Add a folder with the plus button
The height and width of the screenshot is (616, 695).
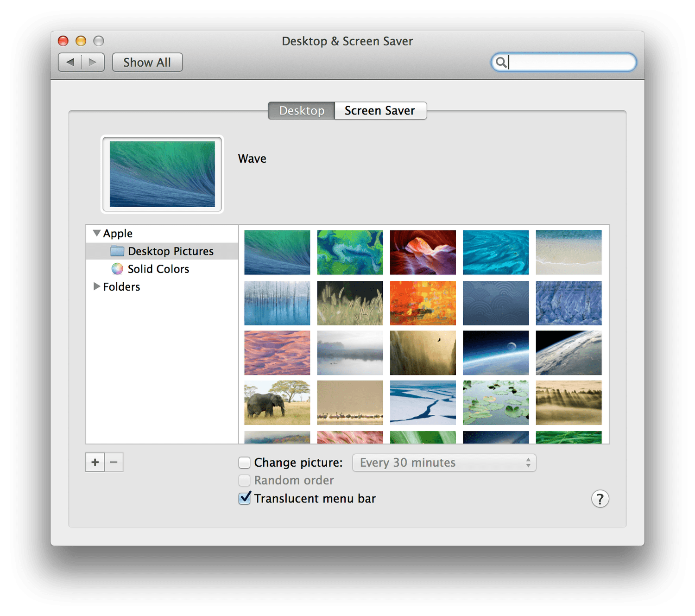95,462
